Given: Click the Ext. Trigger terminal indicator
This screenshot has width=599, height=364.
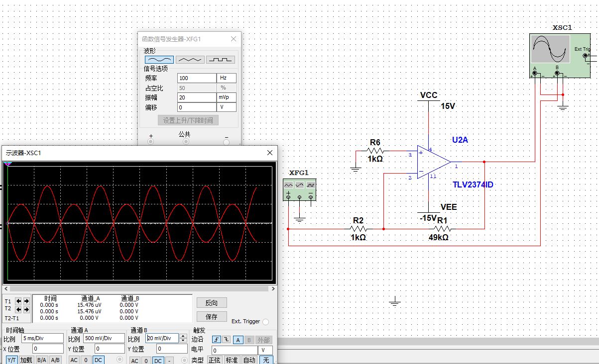Looking at the screenshot, I should tap(265, 322).
